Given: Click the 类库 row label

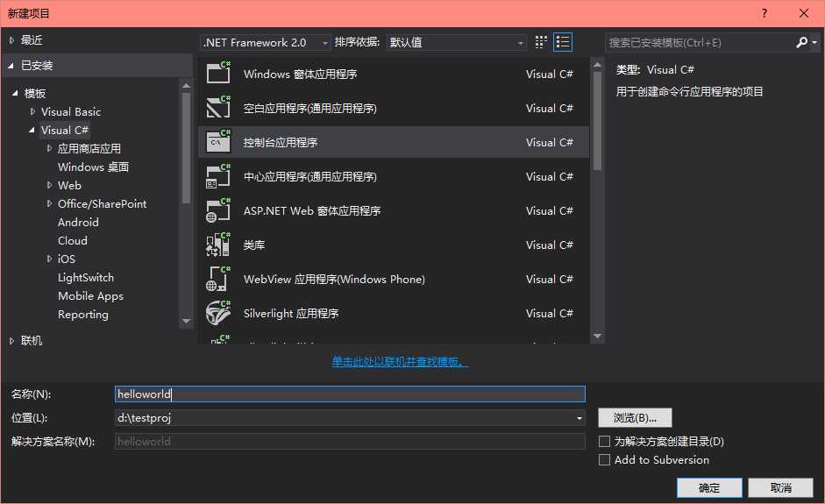Looking at the screenshot, I should (x=254, y=245).
